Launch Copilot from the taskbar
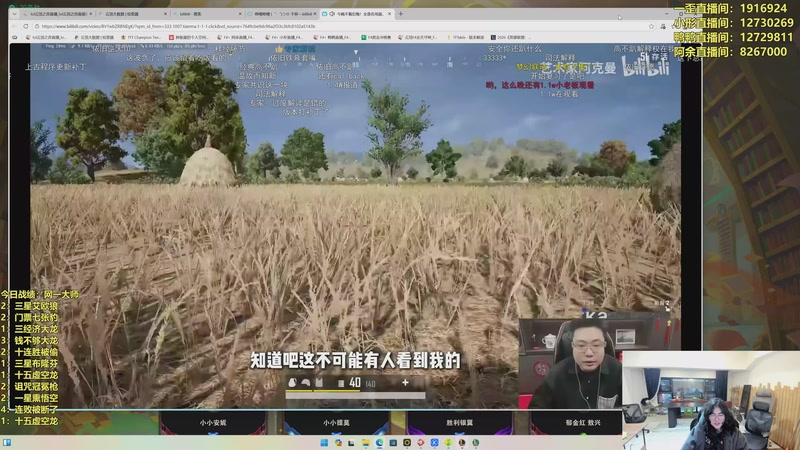The width and height of the screenshot is (800, 450). click(338, 442)
